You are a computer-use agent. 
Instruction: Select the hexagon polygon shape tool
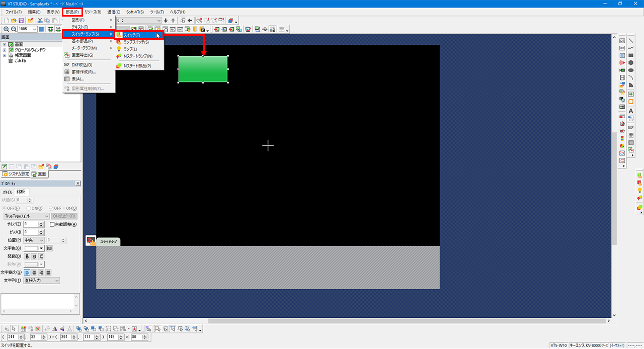(631, 63)
